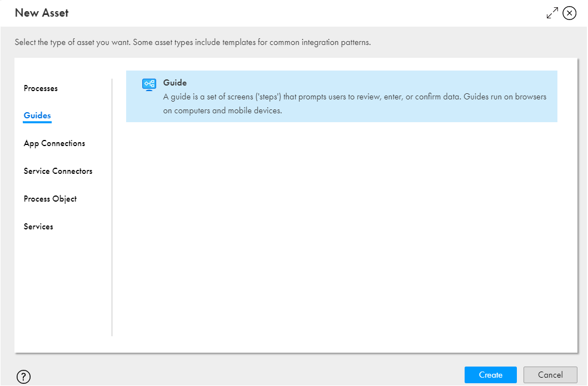
Task: Select the Guide asset title
Action: tap(175, 83)
